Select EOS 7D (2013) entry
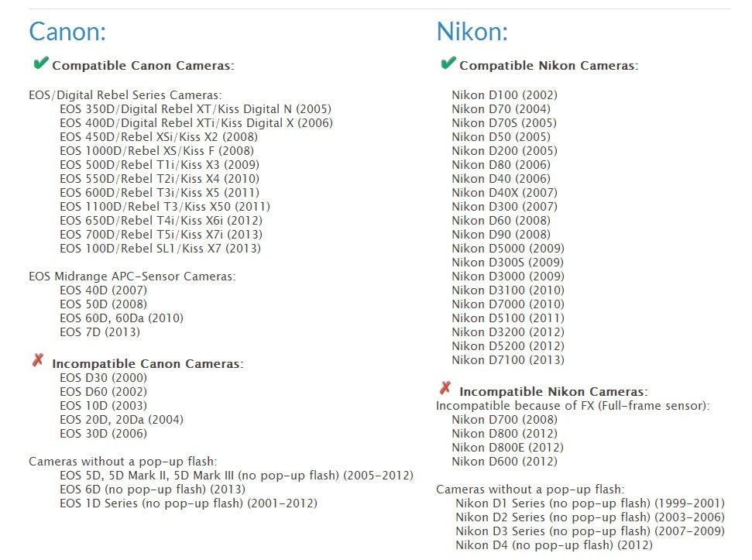 click(x=100, y=332)
